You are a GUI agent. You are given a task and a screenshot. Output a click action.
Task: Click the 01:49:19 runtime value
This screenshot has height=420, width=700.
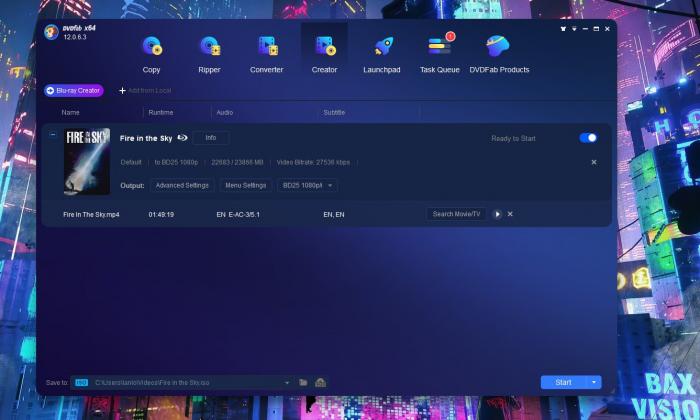click(161, 215)
